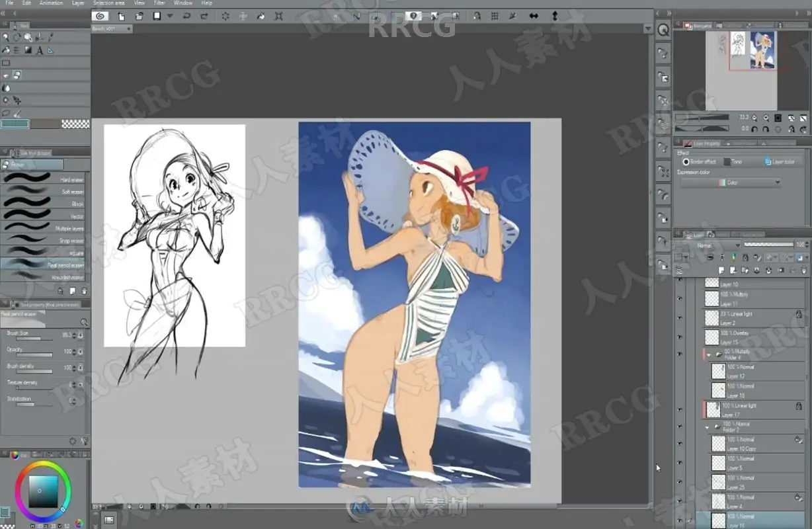Screen dimensions: 812x529
Task: Enable the Tone effect in Layer Property
Action: [x=733, y=162]
